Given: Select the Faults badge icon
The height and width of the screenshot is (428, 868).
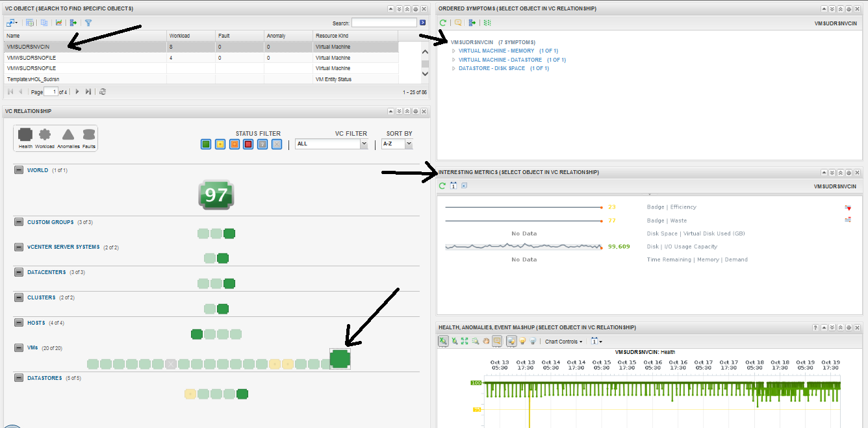Looking at the screenshot, I should point(88,135).
